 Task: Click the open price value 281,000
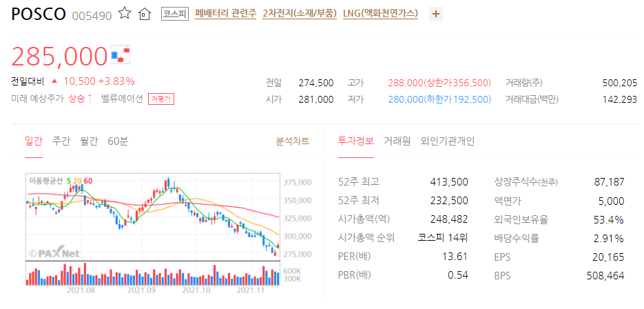316,99
